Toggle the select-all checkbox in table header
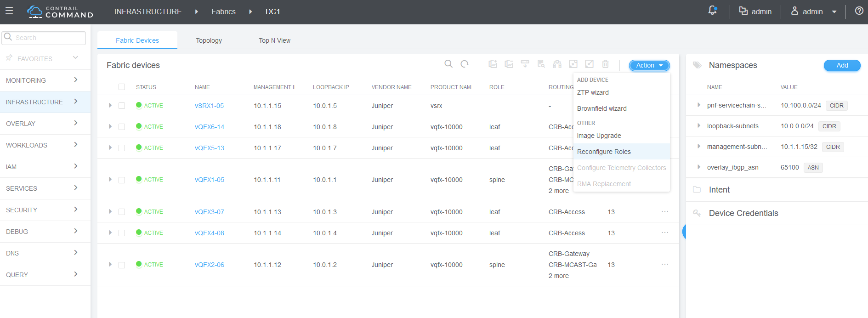Image resolution: width=868 pixels, height=318 pixels. tap(122, 87)
